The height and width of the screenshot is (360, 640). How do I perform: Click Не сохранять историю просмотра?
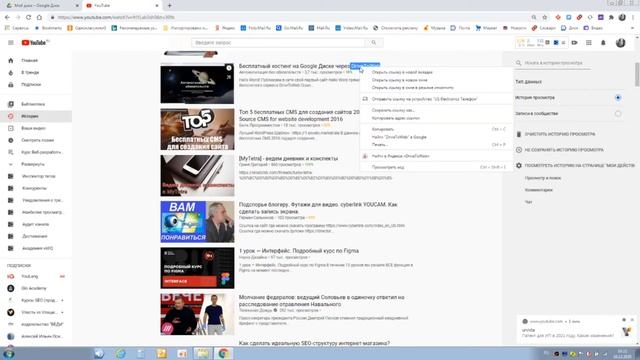pos(560,150)
